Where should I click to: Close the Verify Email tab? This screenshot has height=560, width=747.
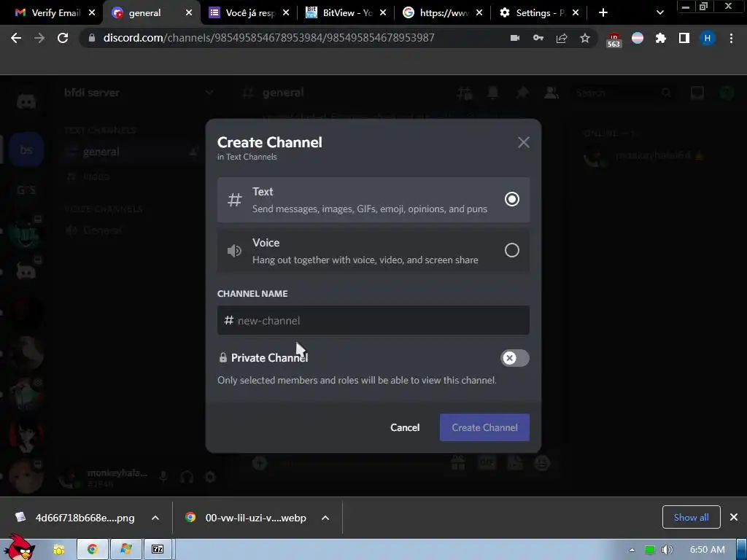point(92,13)
